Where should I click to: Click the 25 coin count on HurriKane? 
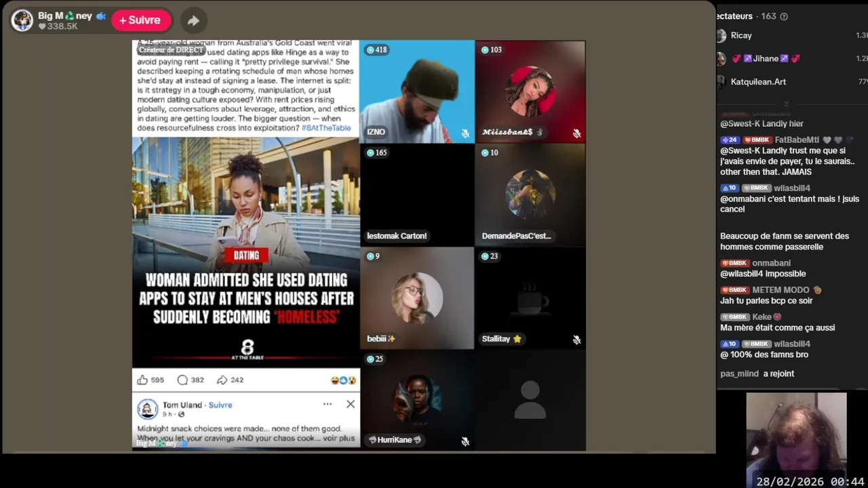pyautogui.click(x=374, y=359)
